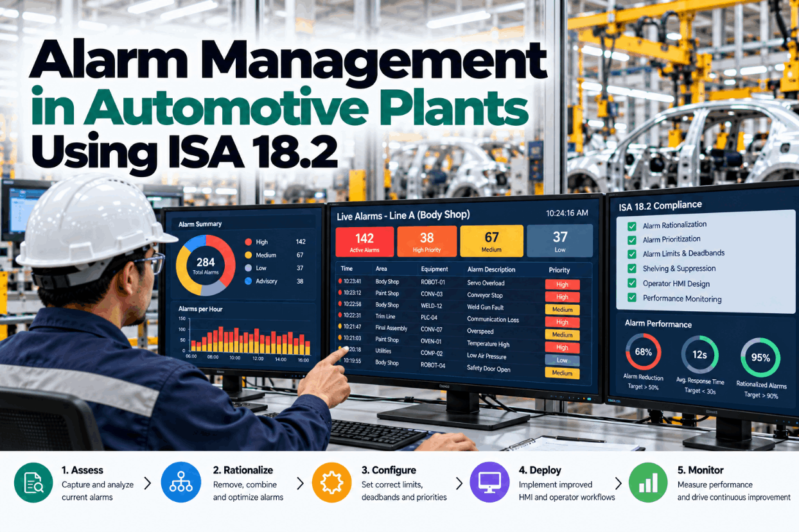Click High badge on Conveyor Stop row
The height and width of the screenshot is (532, 799).
[x=563, y=296]
